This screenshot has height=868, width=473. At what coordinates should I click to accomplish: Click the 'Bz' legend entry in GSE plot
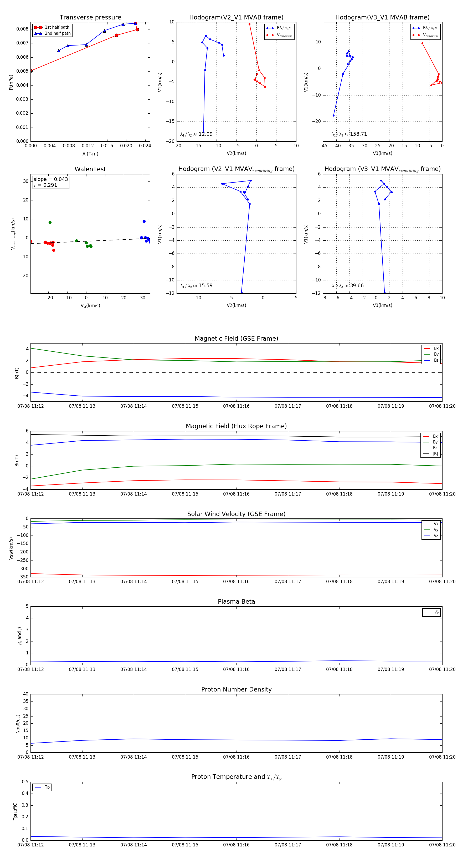(x=431, y=361)
